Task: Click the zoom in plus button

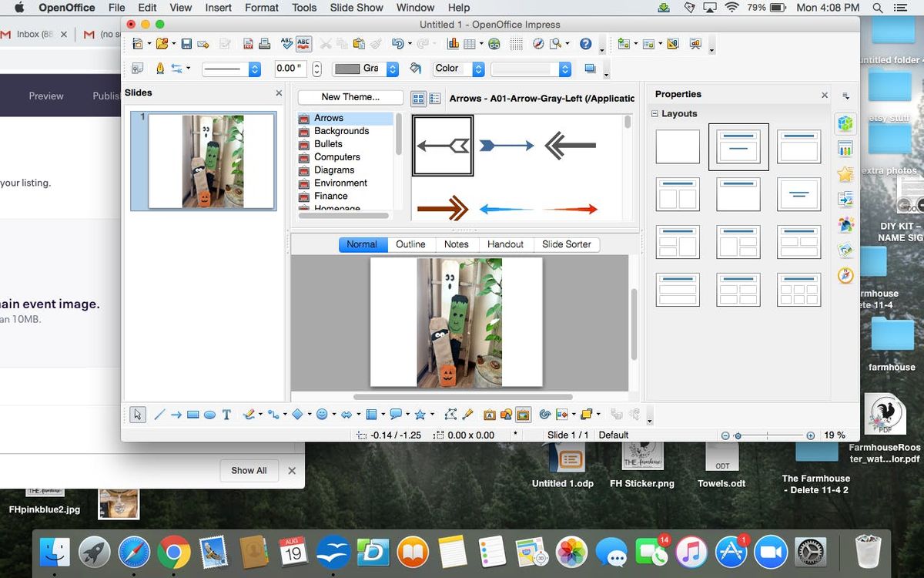Action: coord(811,435)
